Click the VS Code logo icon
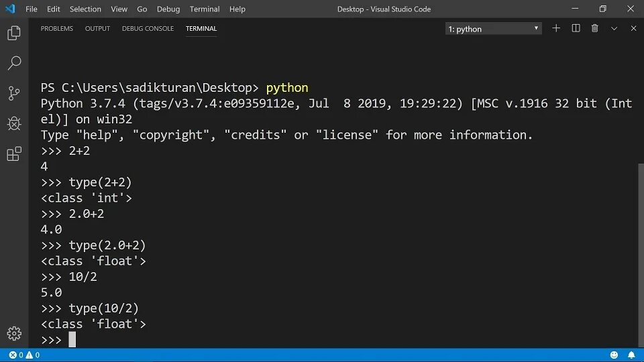The image size is (644, 362). click(x=10, y=9)
